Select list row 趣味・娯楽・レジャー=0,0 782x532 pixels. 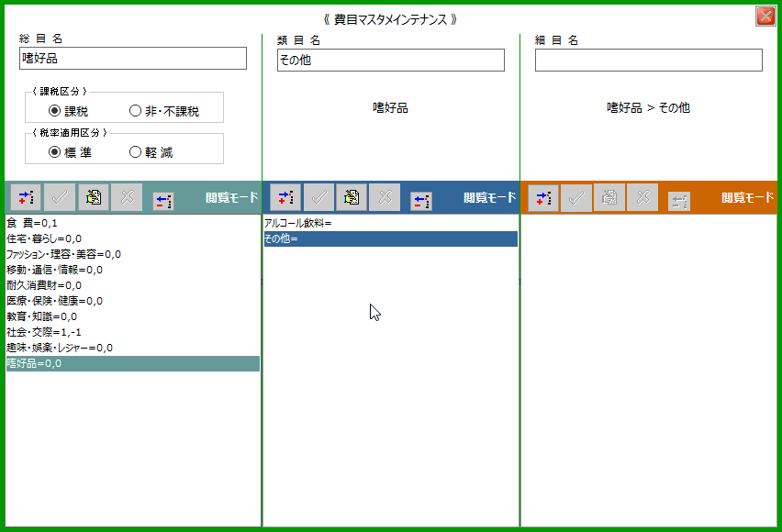click(133, 348)
